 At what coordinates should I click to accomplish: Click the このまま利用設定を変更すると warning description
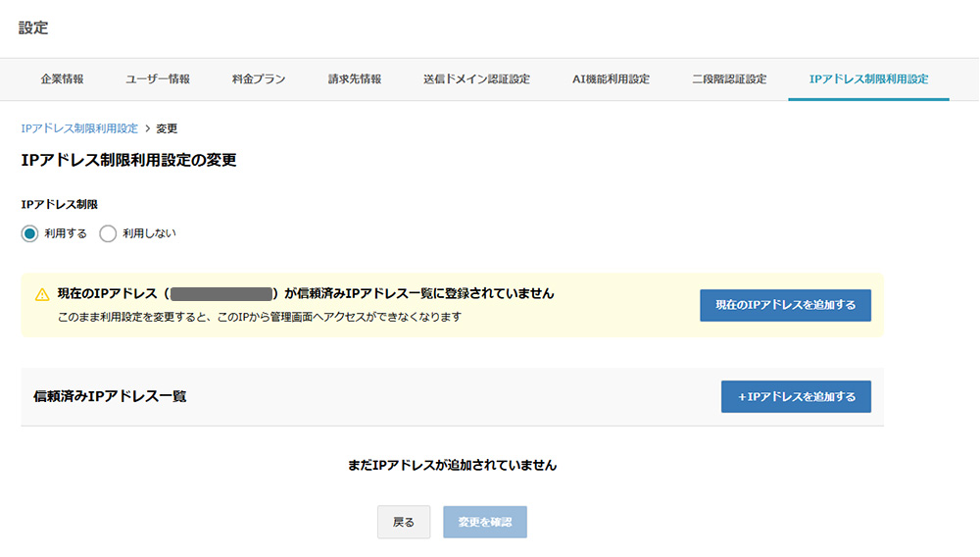pos(260,317)
